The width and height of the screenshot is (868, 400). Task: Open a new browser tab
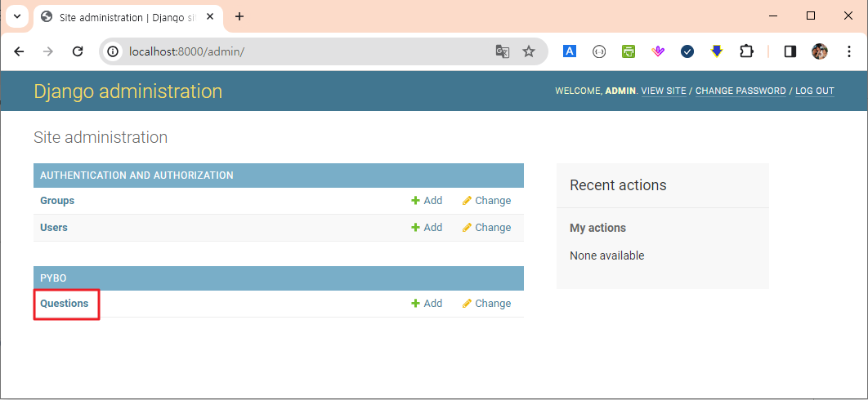(239, 16)
